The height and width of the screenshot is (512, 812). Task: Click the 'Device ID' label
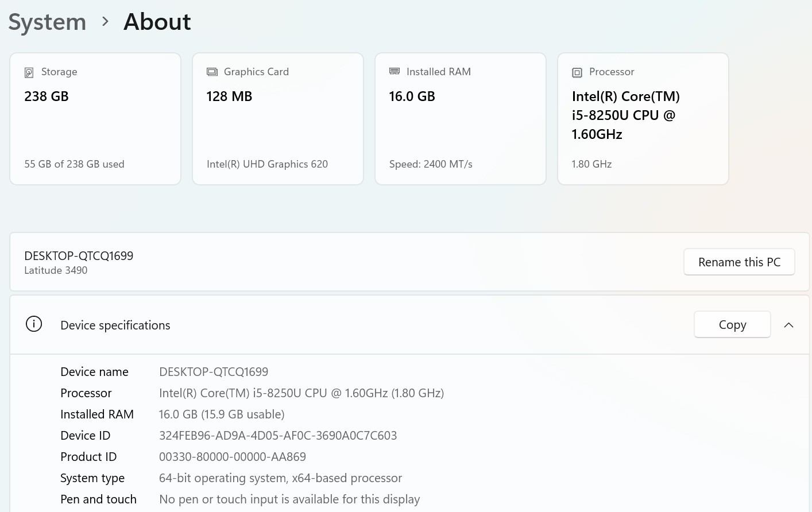86,436
